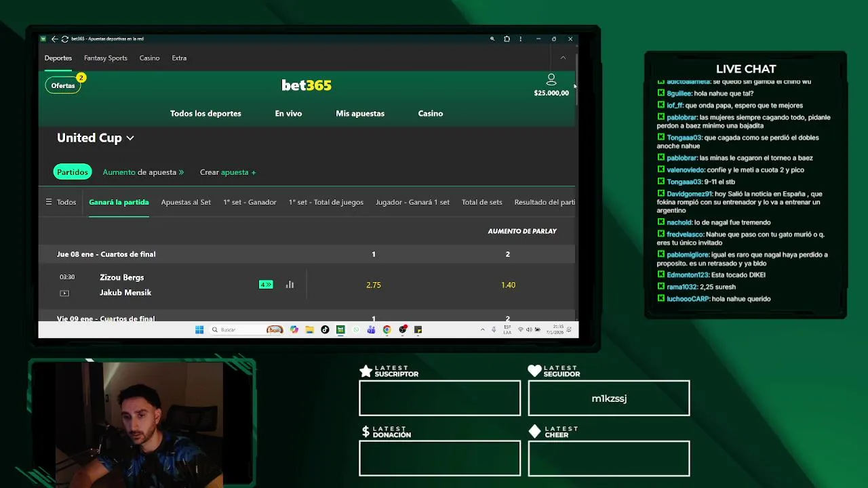The height and width of the screenshot is (488, 868).
Task: Open the account profile icon
Action: click(551, 80)
